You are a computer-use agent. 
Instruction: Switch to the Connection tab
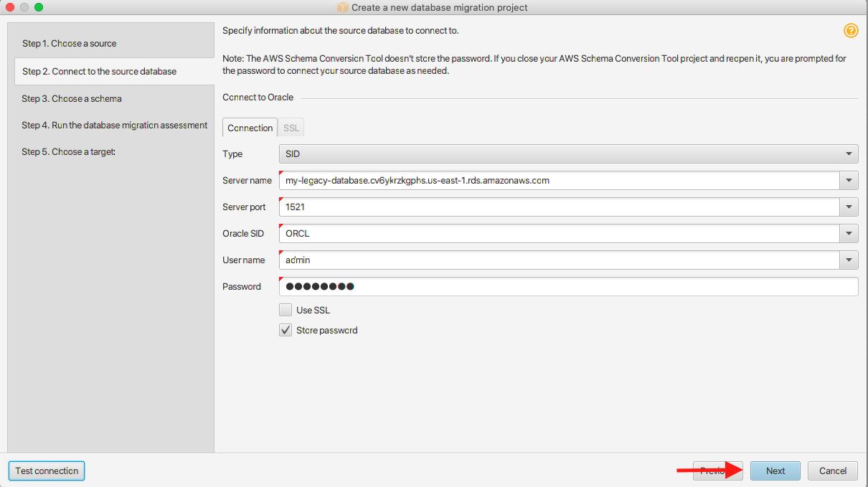[x=250, y=128]
